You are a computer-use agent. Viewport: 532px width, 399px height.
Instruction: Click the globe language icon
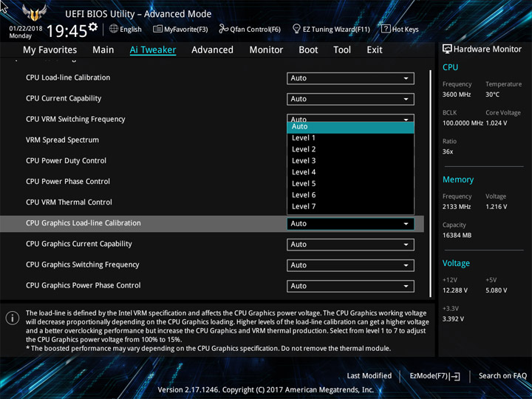(114, 29)
